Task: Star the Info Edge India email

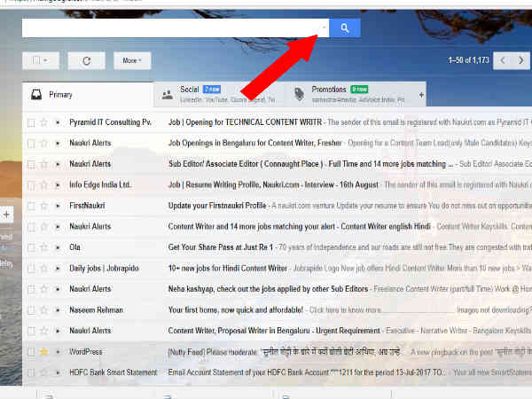Action: click(43, 185)
